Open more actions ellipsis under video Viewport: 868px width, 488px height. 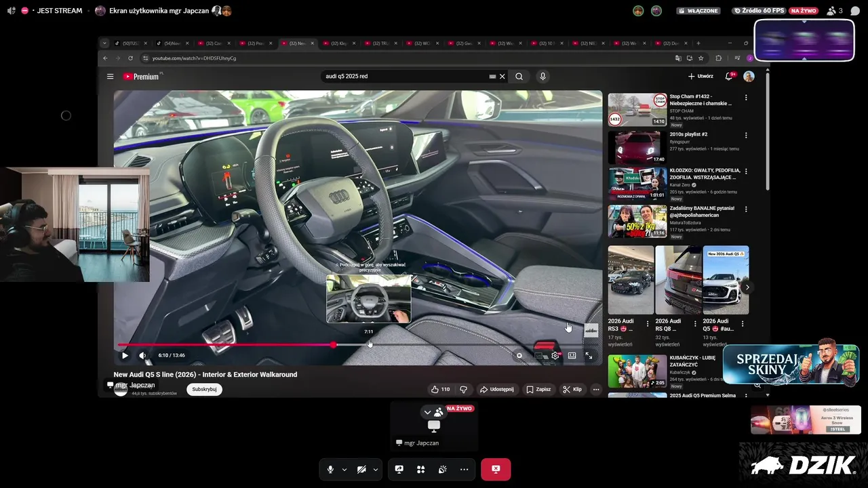click(596, 389)
